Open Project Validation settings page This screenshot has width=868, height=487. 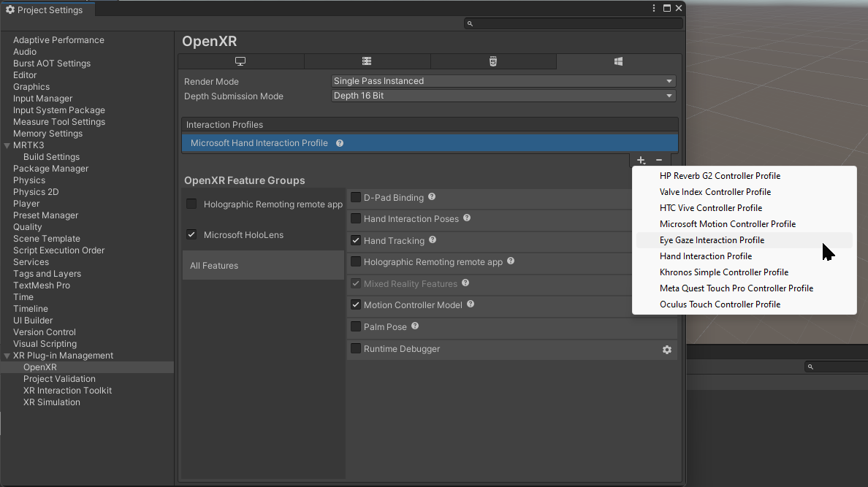[59, 379]
